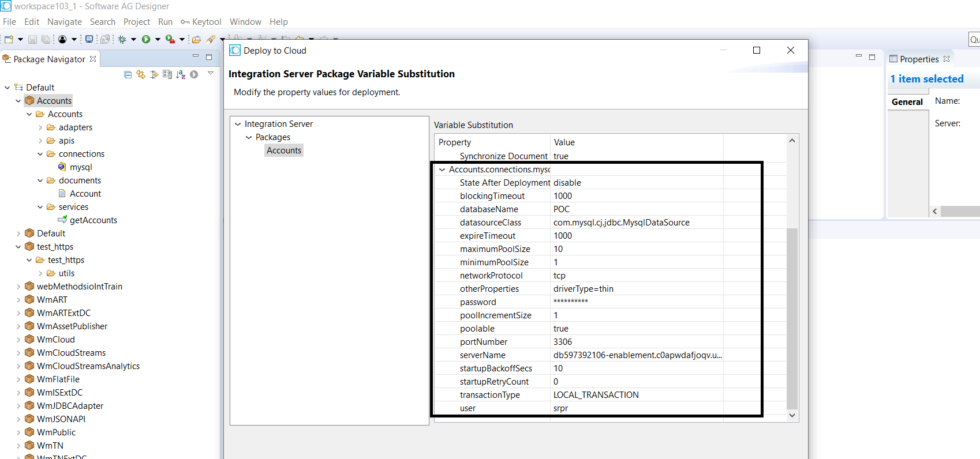This screenshot has height=459, width=980.
Task: Click Collapse All in Package Navigator
Action: pos(128,74)
